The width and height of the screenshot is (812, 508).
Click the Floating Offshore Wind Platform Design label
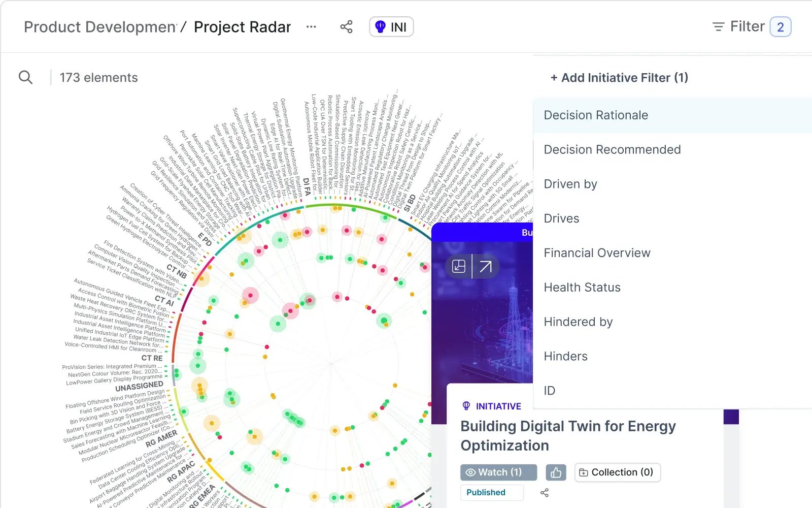point(115,399)
